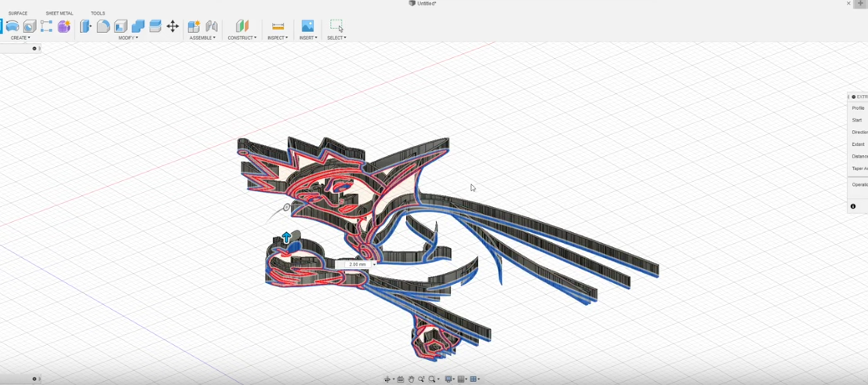Click the purple Create Form icon
Image resolution: width=868 pixels, height=385 pixels.
point(64,26)
